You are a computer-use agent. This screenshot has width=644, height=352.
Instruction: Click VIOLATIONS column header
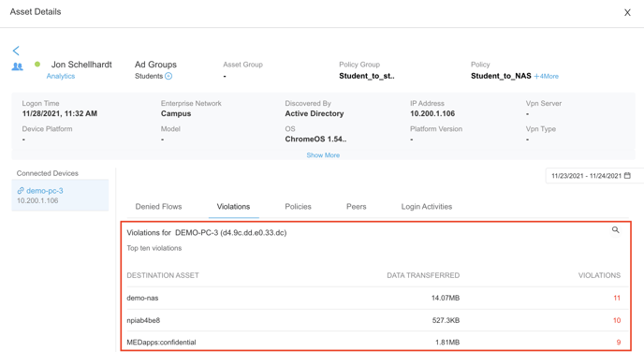599,275
